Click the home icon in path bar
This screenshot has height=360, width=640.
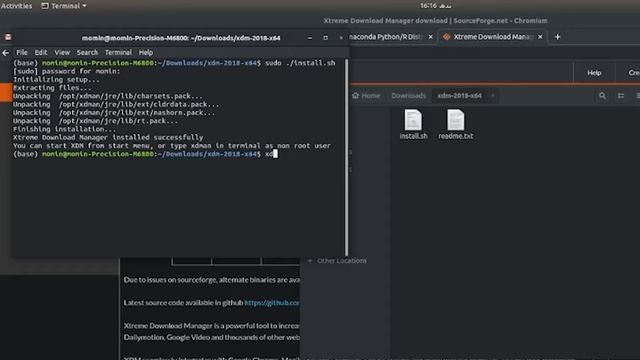click(356, 96)
